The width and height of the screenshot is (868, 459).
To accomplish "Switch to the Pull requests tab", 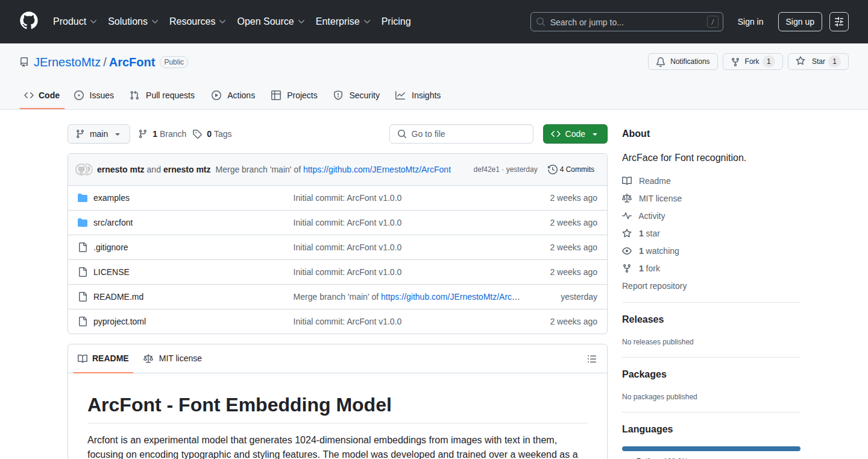I will coord(162,95).
